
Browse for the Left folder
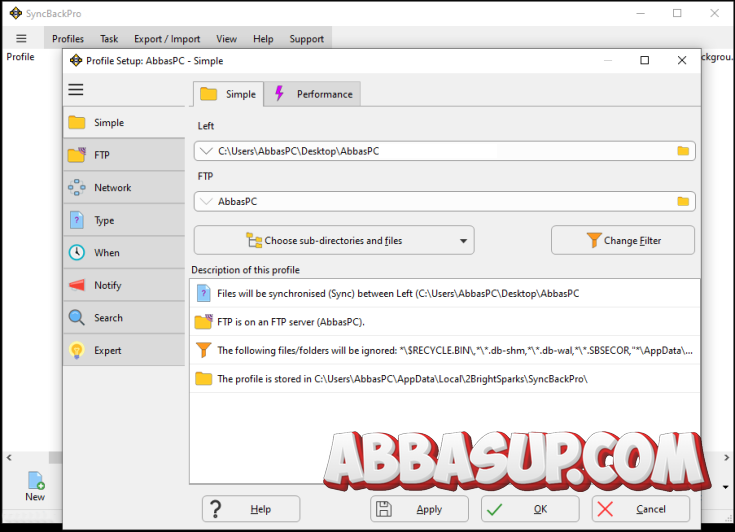pos(683,151)
